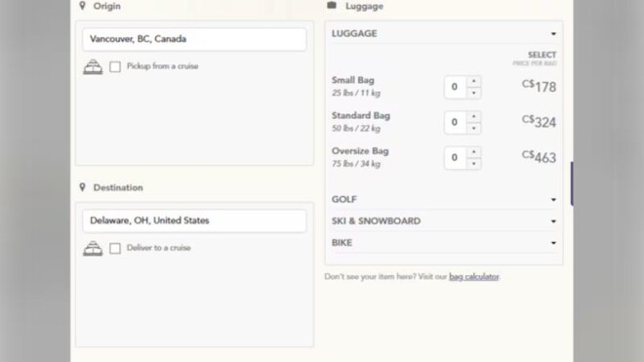Decrease Standard Bag quantity with down arrow

(x=474, y=128)
